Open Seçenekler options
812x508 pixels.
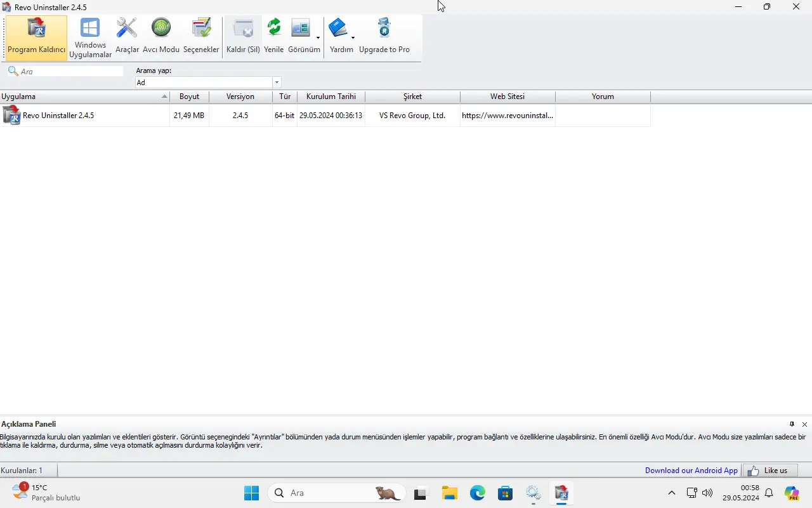coord(201,37)
